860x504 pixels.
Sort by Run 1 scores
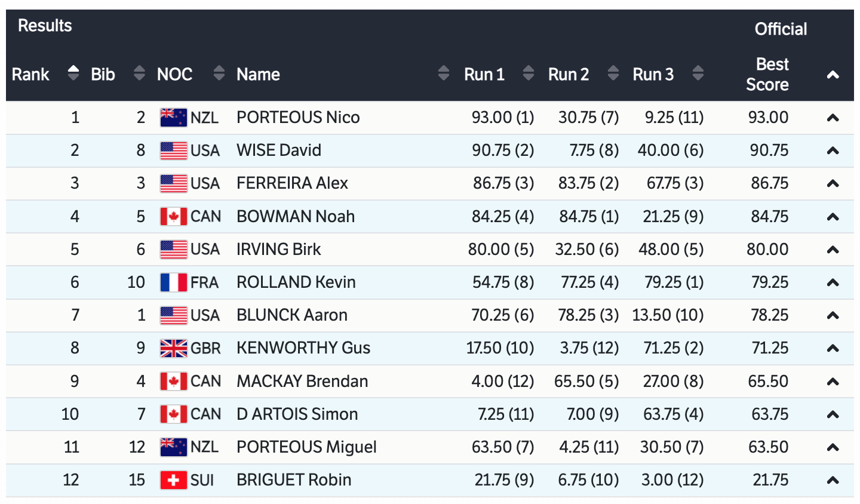pyautogui.click(x=528, y=73)
